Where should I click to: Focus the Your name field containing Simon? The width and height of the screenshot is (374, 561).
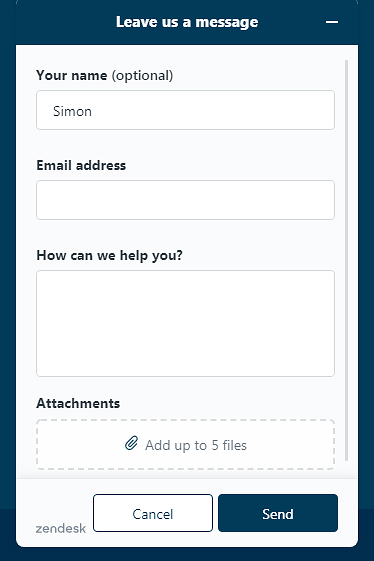pos(185,110)
